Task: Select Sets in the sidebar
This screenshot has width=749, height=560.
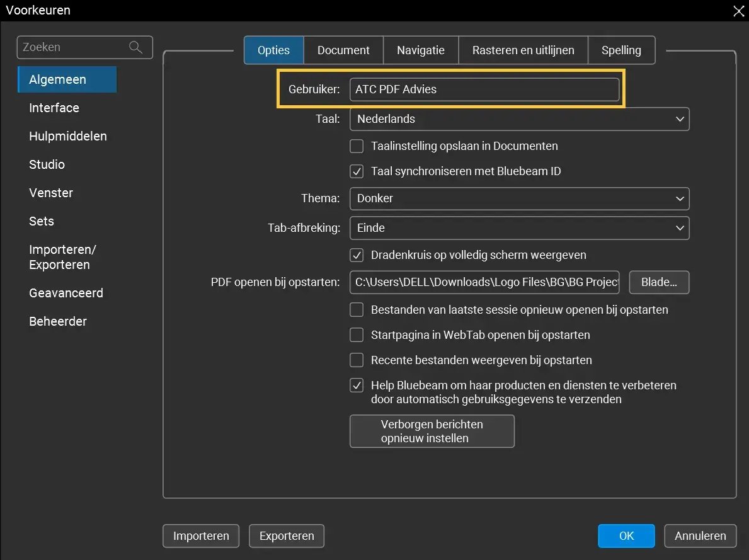Action: pyautogui.click(x=42, y=221)
